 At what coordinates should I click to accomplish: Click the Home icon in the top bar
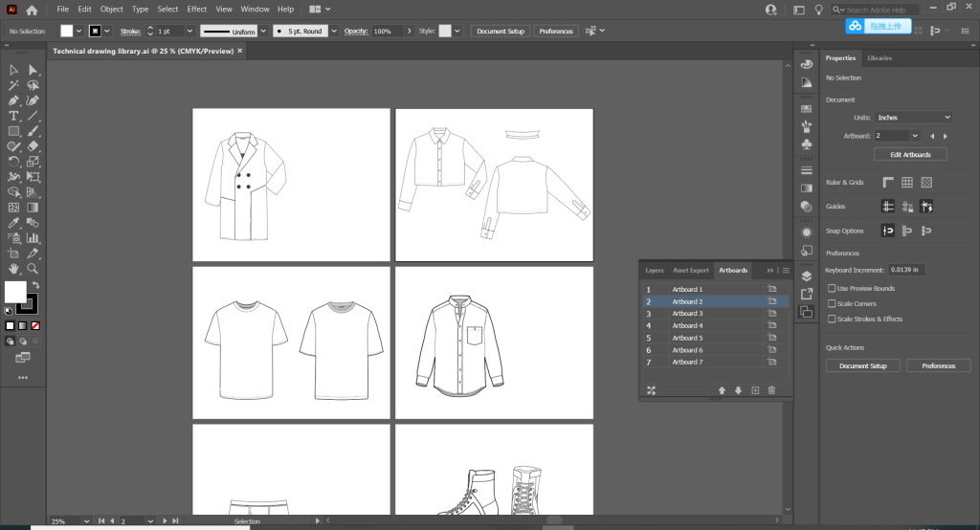coord(32,10)
